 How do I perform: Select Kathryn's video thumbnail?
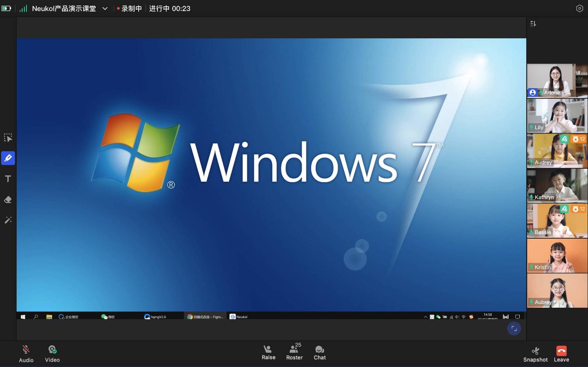pyautogui.click(x=557, y=186)
